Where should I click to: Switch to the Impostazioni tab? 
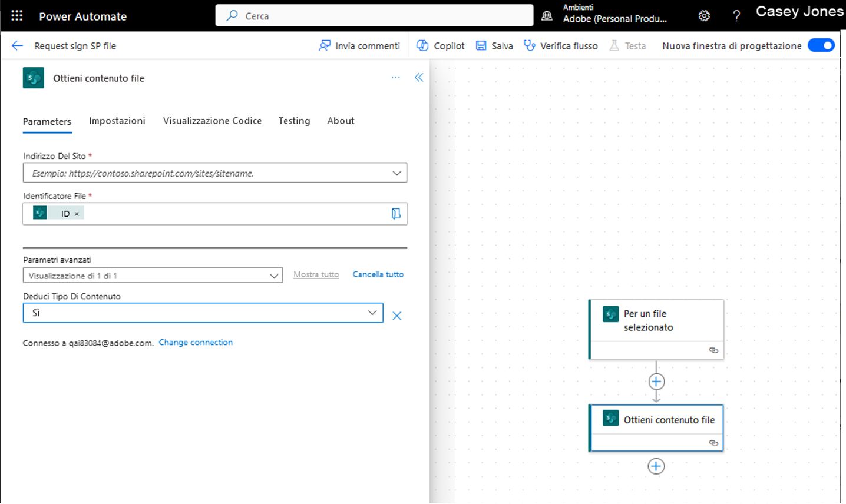[117, 121]
